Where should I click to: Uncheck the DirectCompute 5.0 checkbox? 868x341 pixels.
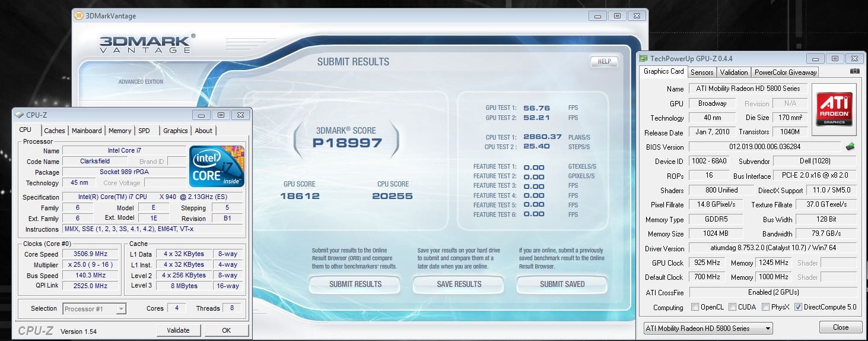(798, 307)
